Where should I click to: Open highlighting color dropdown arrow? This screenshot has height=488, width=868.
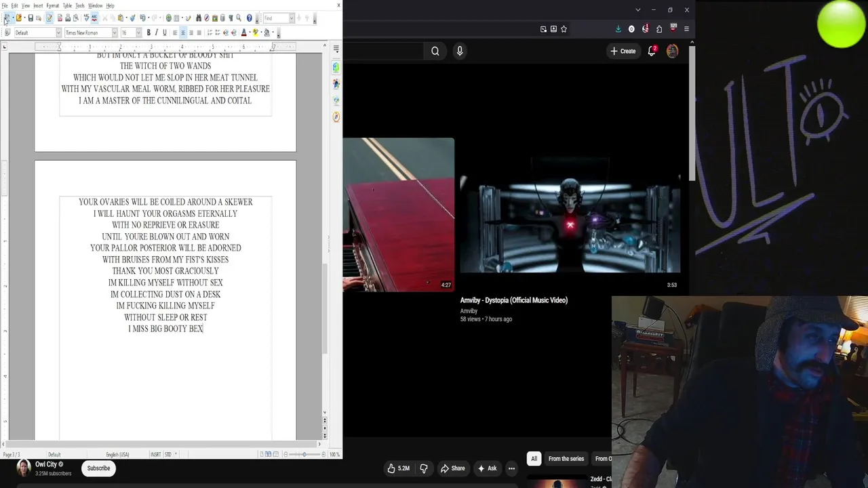click(261, 33)
